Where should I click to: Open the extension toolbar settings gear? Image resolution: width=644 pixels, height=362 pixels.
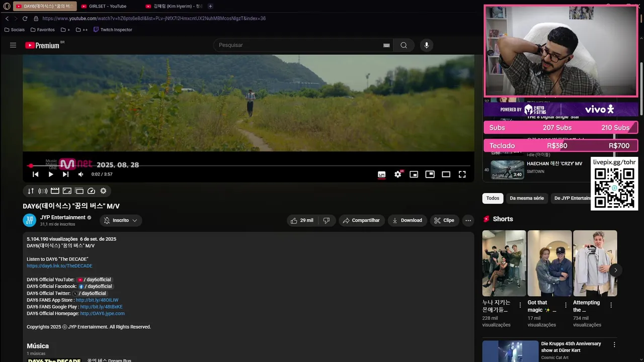coord(103,191)
